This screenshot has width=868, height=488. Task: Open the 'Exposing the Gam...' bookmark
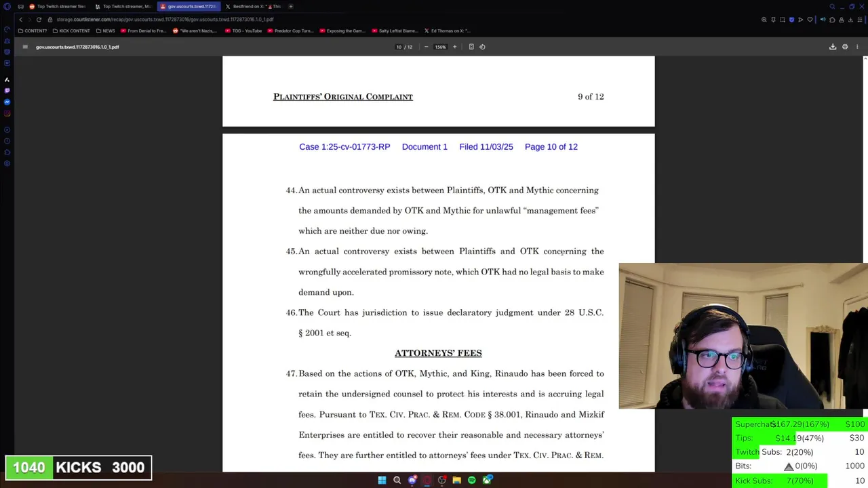coord(342,30)
